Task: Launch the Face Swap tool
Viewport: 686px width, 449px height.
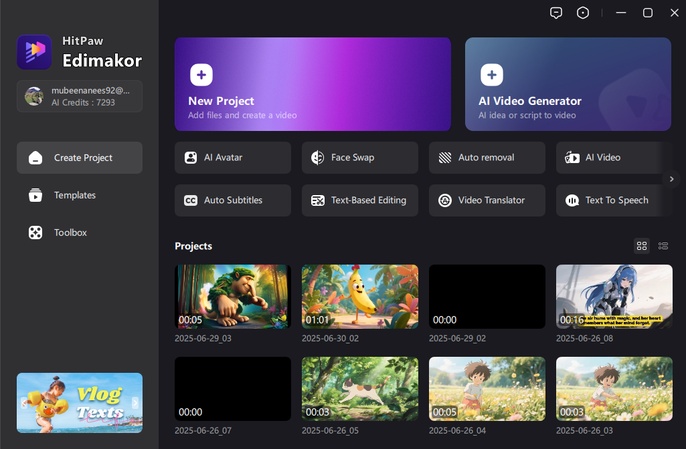Action: pyautogui.click(x=360, y=158)
